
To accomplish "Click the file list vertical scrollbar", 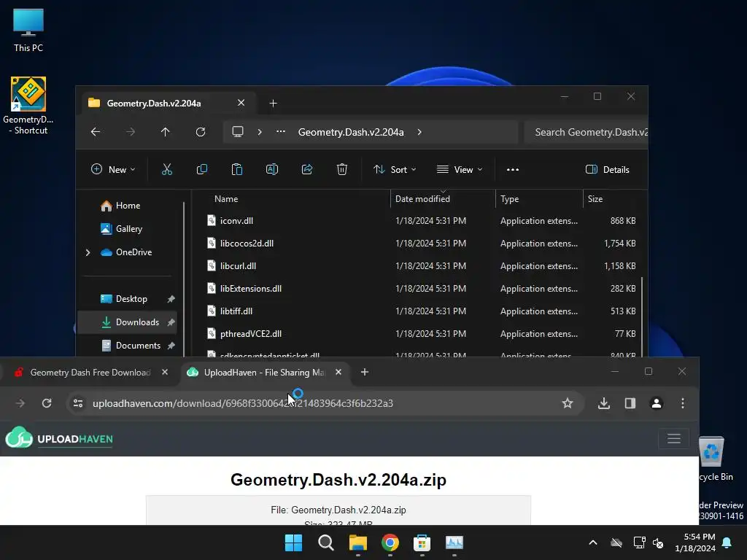I will pos(642,316).
